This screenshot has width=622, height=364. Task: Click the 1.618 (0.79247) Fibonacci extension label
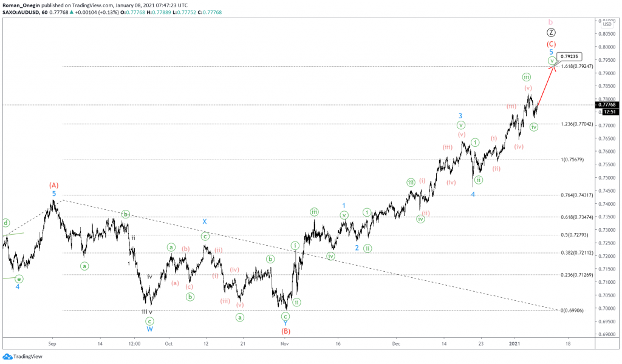(577, 66)
